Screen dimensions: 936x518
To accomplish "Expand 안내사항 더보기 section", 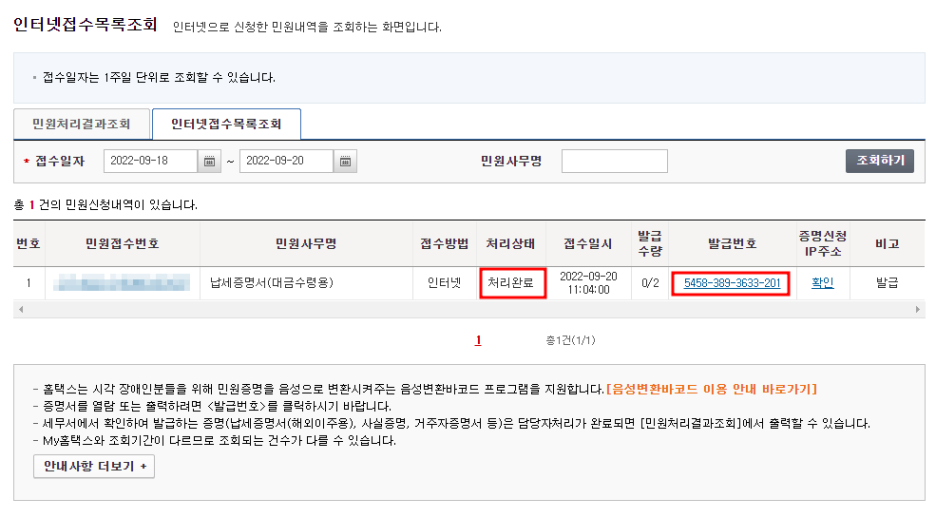I will click(94, 466).
